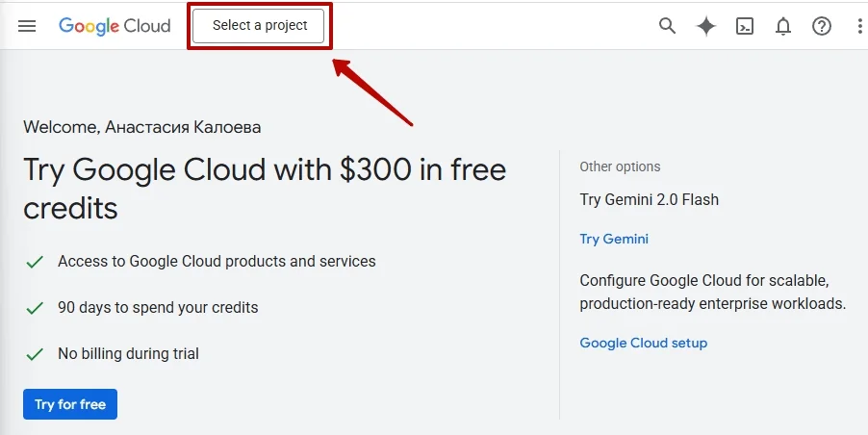This screenshot has width=868, height=435.
Task: Launch the Gemini sparkle assistant icon
Action: [x=706, y=26]
